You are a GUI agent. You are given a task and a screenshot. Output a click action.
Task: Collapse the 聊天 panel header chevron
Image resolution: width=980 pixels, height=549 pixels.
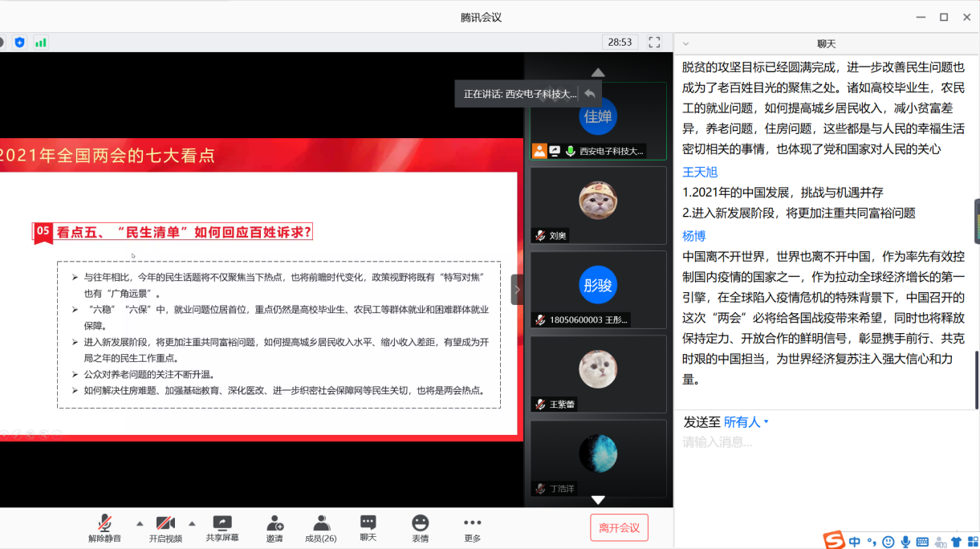[x=685, y=43]
